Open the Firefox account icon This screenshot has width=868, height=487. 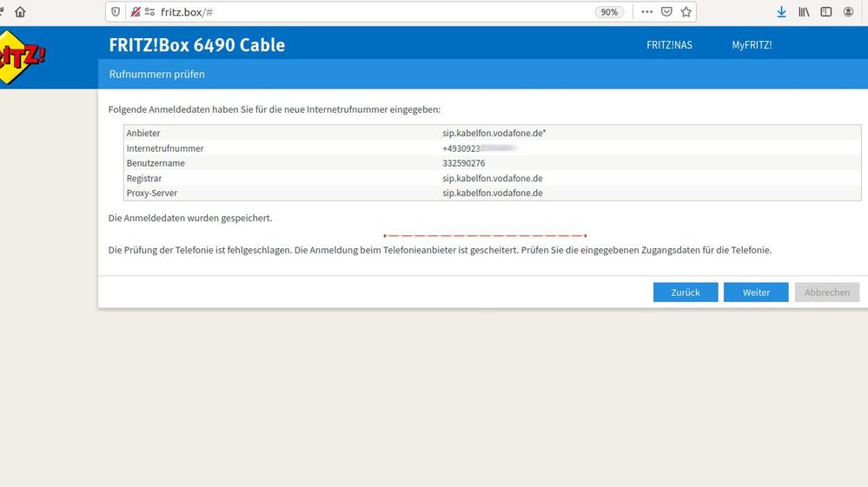848,11
